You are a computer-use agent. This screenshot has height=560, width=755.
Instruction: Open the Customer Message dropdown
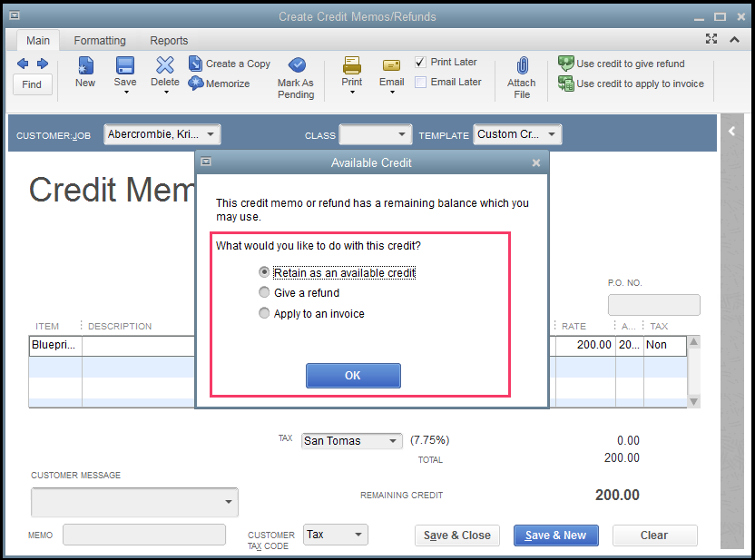click(229, 502)
